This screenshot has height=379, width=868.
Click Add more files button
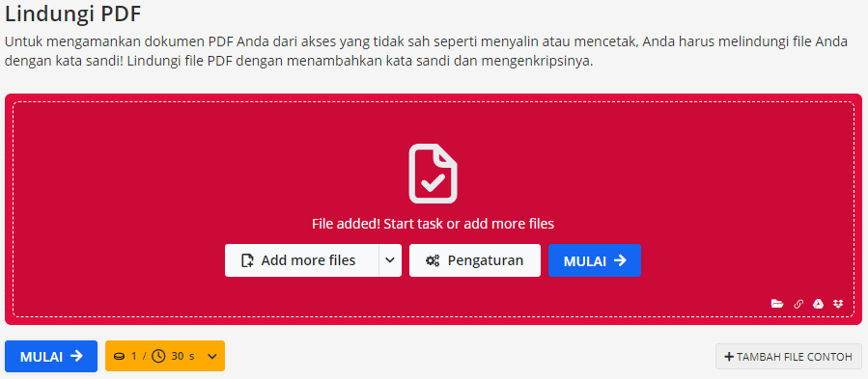coord(301,260)
